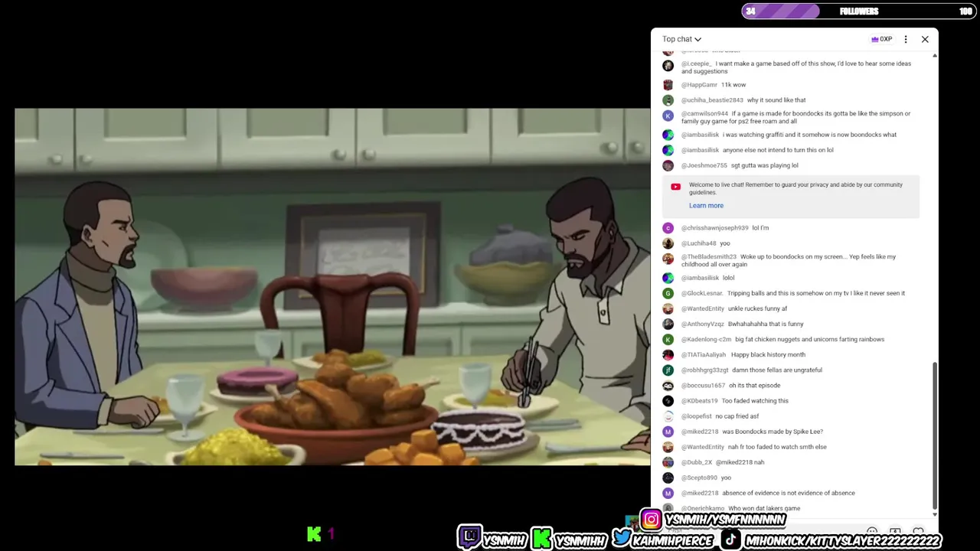This screenshot has height=551, width=980.
Task: Open @camwilson944 K avatar
Action: 668,116
